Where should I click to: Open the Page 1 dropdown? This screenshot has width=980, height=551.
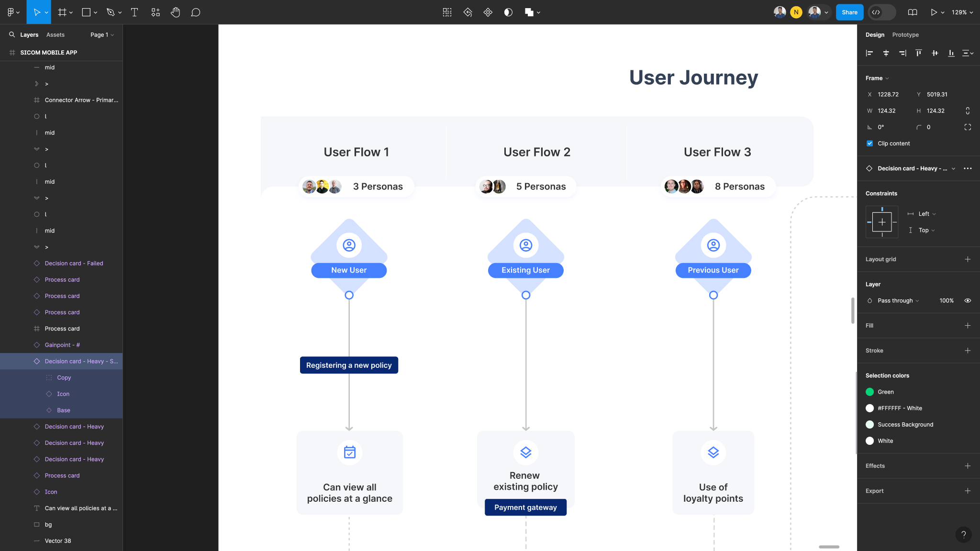coord(102,35)
